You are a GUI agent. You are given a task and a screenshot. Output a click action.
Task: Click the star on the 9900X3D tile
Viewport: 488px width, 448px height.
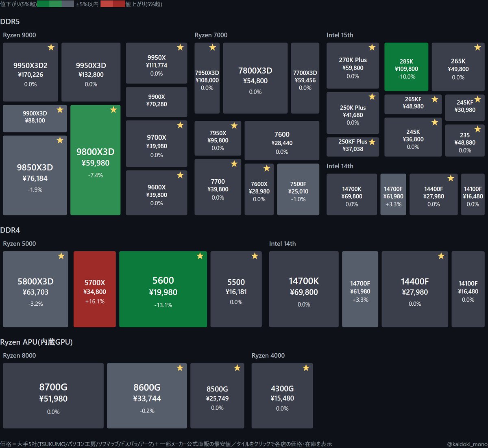tap(60, 110)
